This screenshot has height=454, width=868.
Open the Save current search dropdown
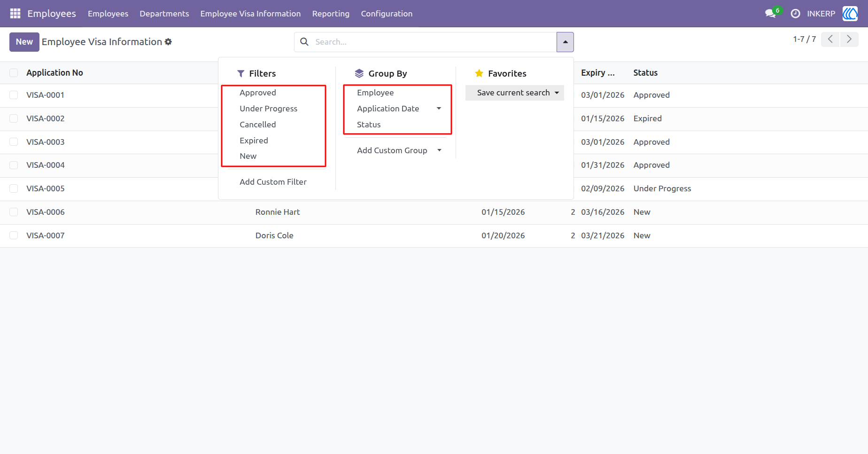click(515, 93)
